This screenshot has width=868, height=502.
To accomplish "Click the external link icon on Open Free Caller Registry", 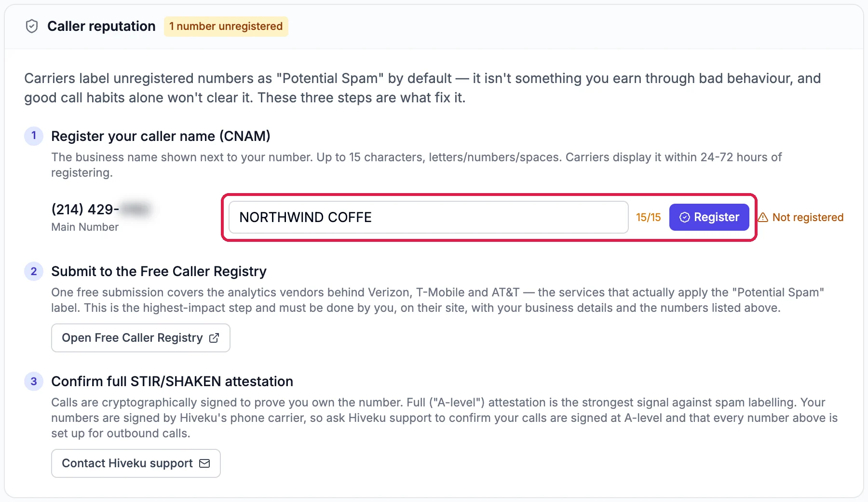I will click(214, 338).
